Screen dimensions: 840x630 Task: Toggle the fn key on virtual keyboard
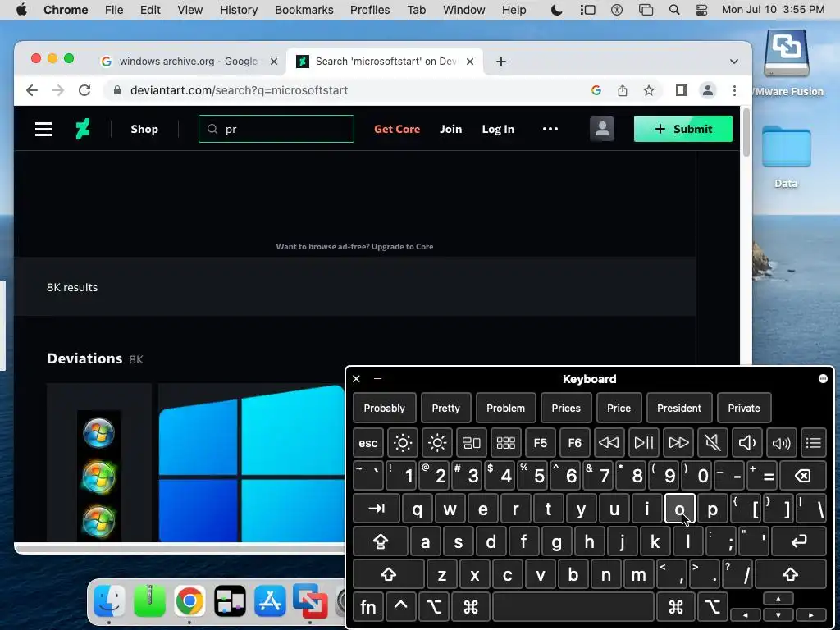[368, 607]
